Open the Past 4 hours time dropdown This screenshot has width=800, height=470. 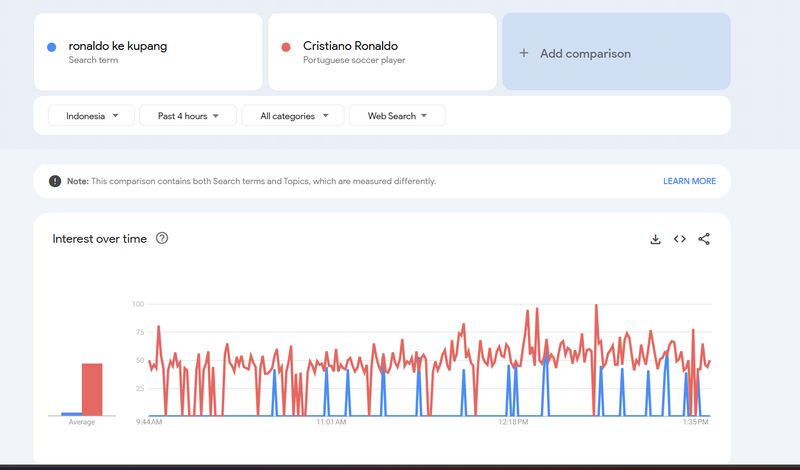coord(188,116)
